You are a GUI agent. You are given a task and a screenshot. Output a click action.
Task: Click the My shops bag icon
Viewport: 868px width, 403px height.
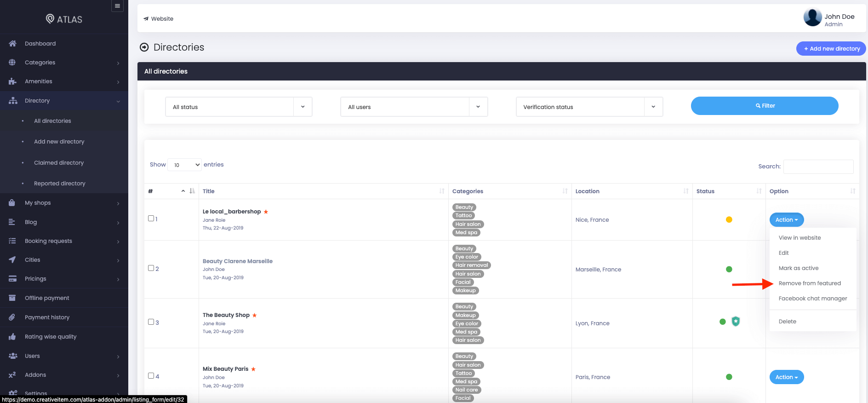click(12, 203)
